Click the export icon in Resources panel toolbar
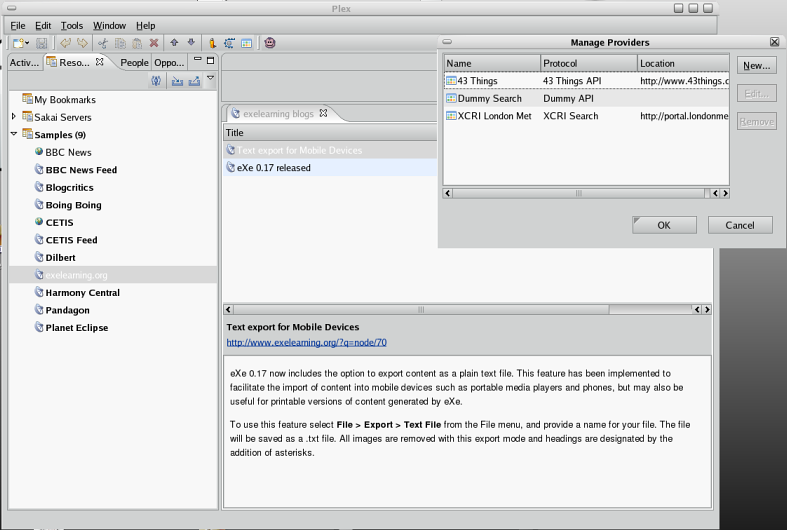 pyautogui.click(x=194, y=81)
